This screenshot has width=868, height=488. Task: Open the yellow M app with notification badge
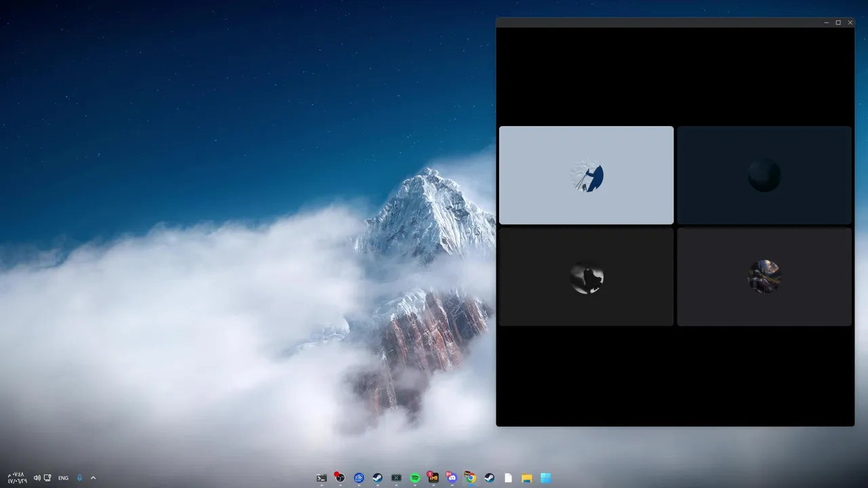tap(433, 478)
